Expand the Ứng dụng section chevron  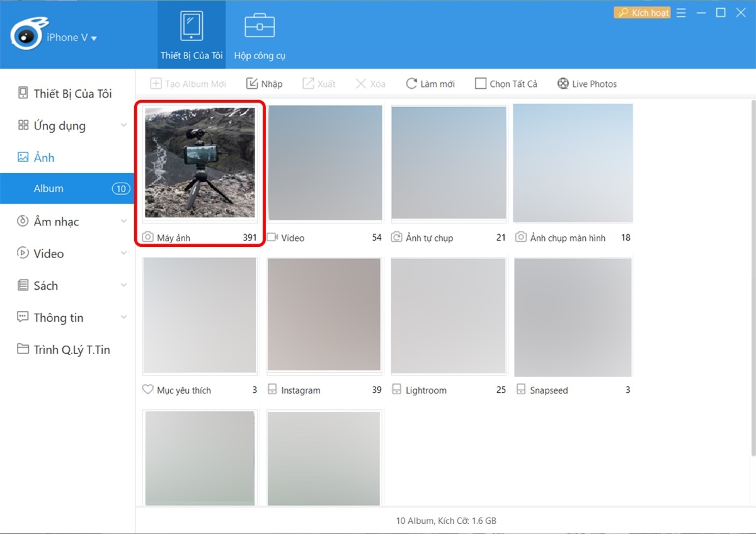[x=123, y=125]
